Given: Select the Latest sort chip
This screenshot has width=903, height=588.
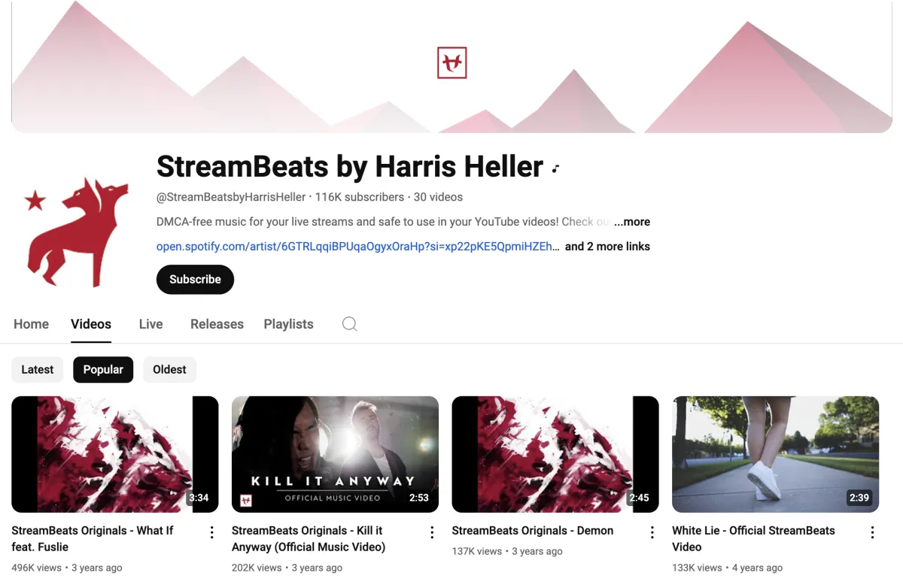Looking at the screenshot, I should [38, 369].
